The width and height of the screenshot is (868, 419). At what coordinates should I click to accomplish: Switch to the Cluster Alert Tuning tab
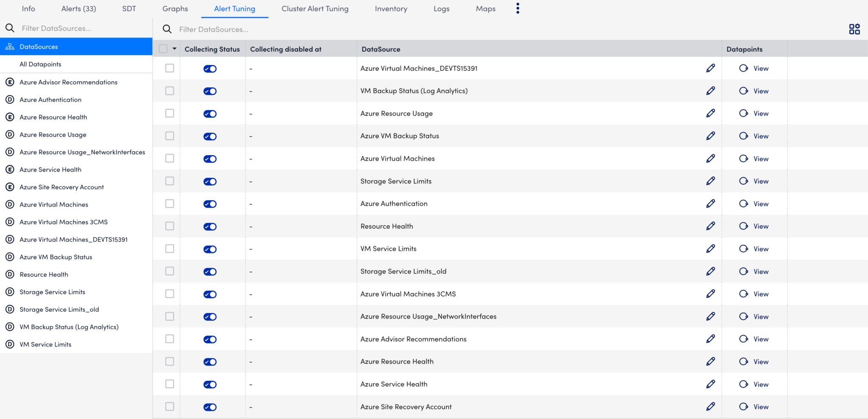click(x=315, y=8)
